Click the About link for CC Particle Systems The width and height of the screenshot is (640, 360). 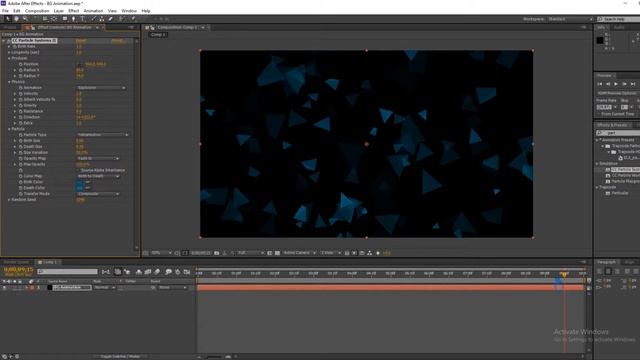tap(117, 41)
